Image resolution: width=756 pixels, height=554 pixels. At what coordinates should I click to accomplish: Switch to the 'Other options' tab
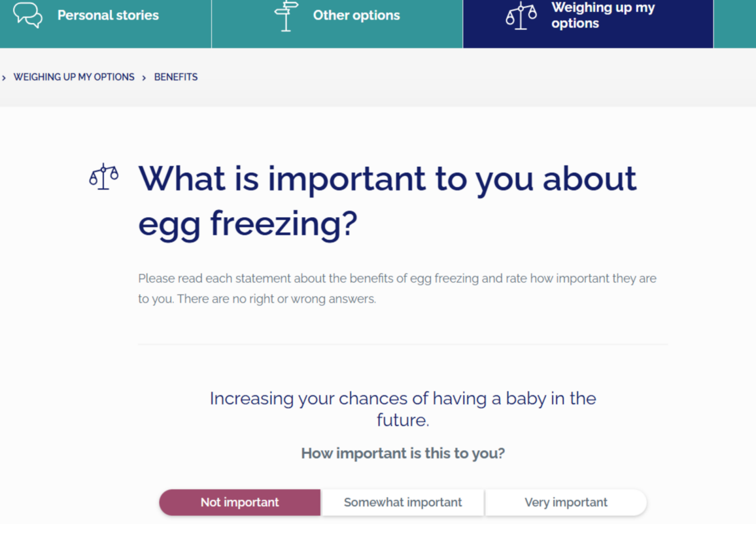click(356, 15)
